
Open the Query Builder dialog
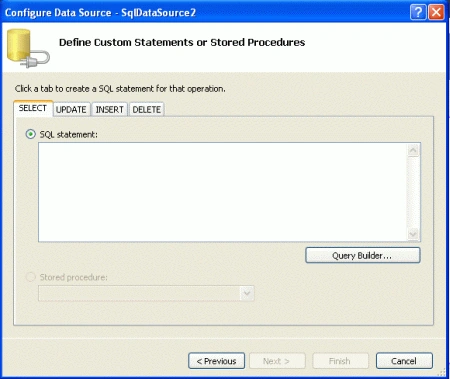click(363, 256)
